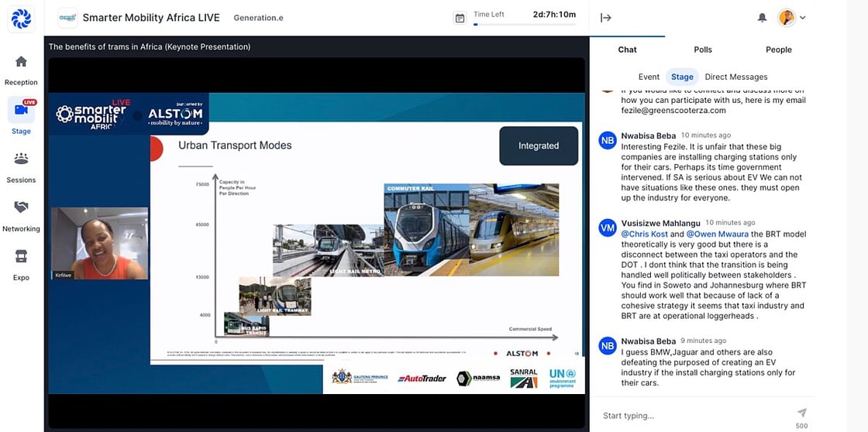Click NB avatar on BMW, Jaguar message

point(608,346)
